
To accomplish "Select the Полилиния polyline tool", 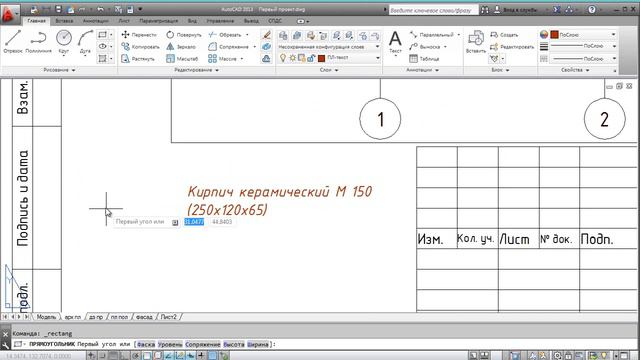I will click(x=38, y=42).
